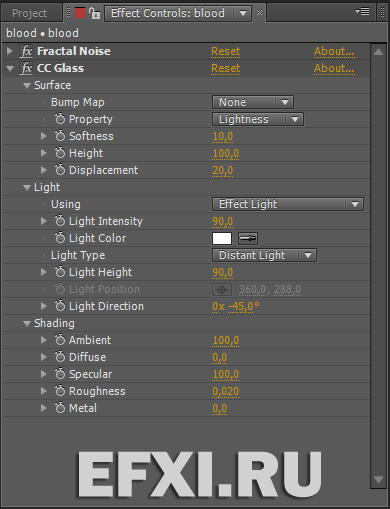Expand the Fractal Noise effect
Image resolution: width=390 pixels, height=509 pixels.
pyautogui.click(x=10, y=51)
